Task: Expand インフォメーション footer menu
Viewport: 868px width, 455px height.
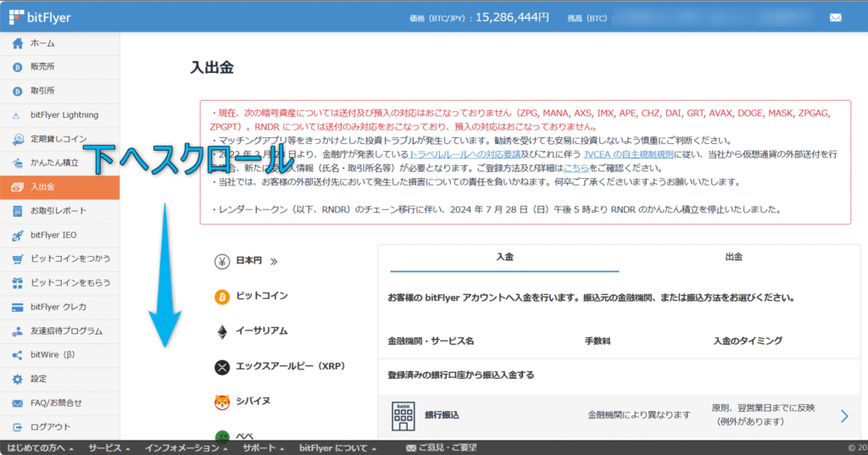Action: pyautogui.click(x=186, y=448)
